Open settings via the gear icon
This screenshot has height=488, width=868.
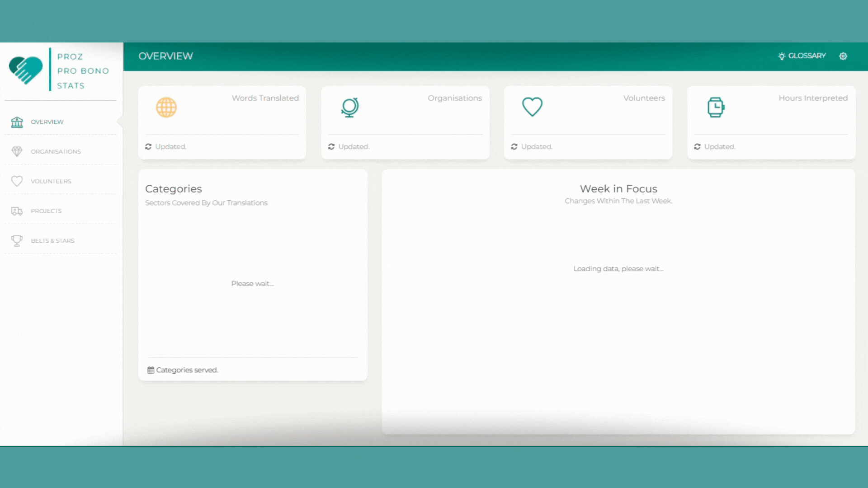[843, 56]
